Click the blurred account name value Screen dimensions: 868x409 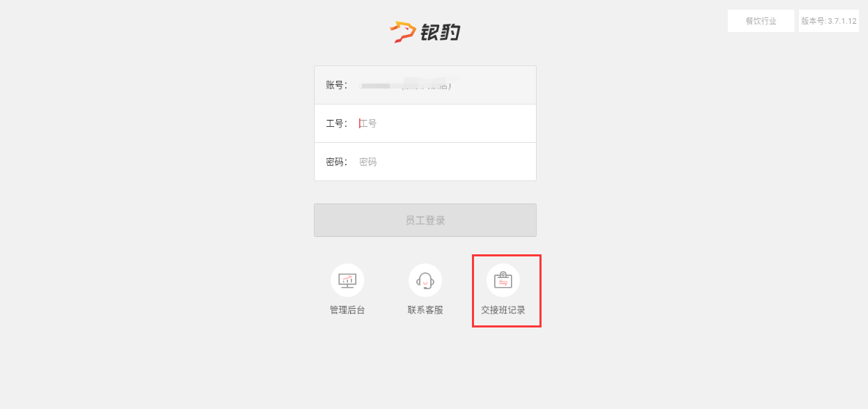(379, 85)
